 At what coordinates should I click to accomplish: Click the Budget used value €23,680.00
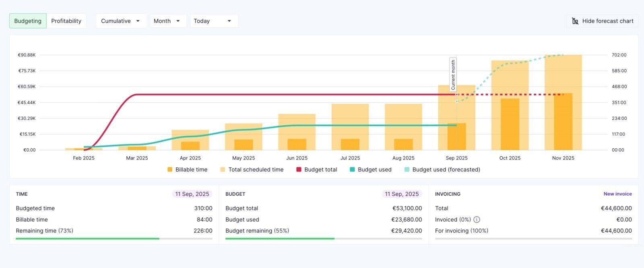tap(407, 219)
